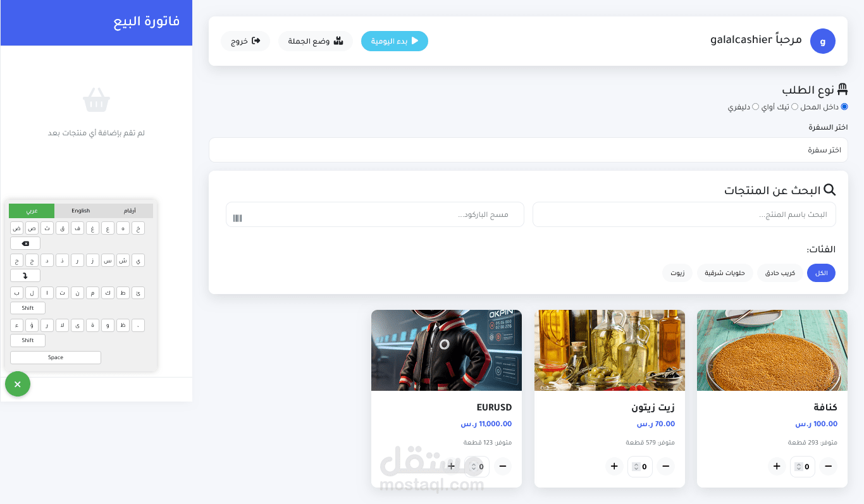Filter products by كريب حادق category
This screenshot has height=504, width=864.
tap(780, 273)
